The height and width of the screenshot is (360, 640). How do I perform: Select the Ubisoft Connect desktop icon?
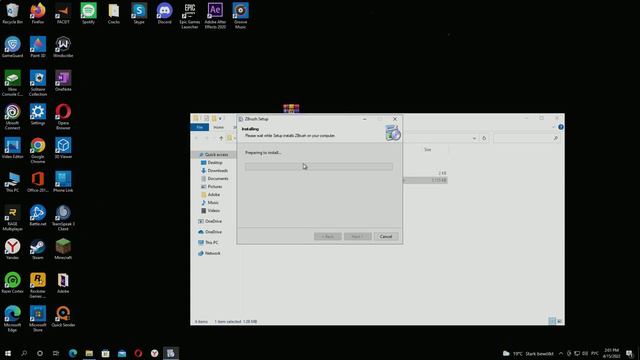tap(12, 117)
